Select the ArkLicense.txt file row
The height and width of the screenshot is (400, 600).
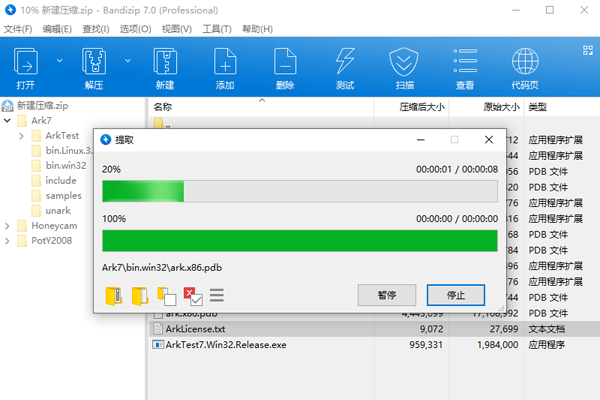point(374,329)
